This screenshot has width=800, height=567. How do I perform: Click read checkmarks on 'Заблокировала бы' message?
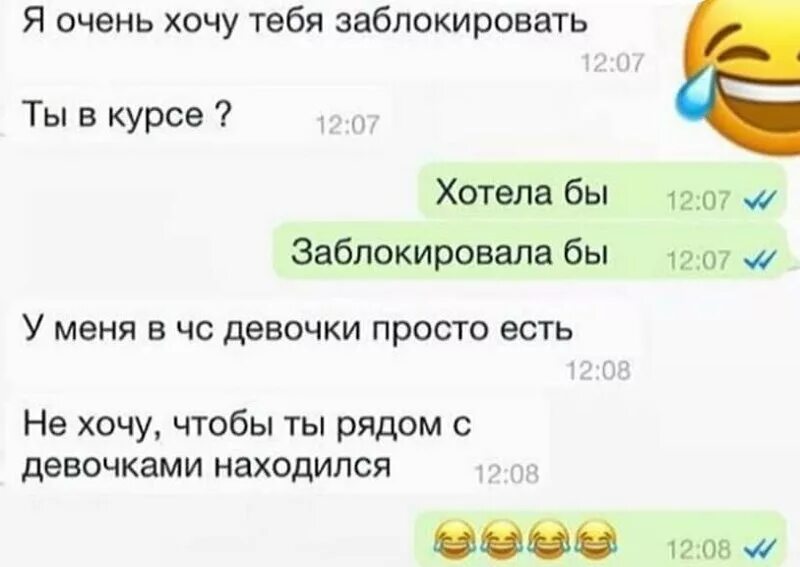[x=761, y=261]
